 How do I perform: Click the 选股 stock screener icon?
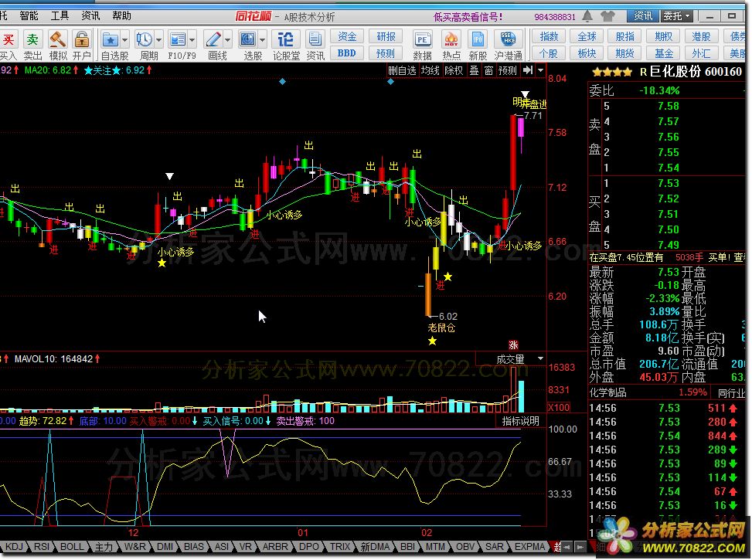click(x=248, y=40)
